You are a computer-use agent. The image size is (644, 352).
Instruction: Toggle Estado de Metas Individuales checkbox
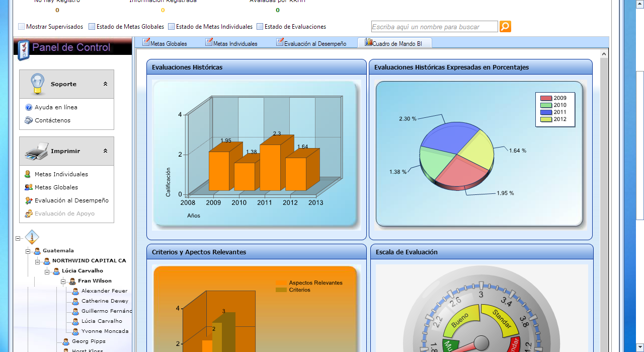click(171, 27)
